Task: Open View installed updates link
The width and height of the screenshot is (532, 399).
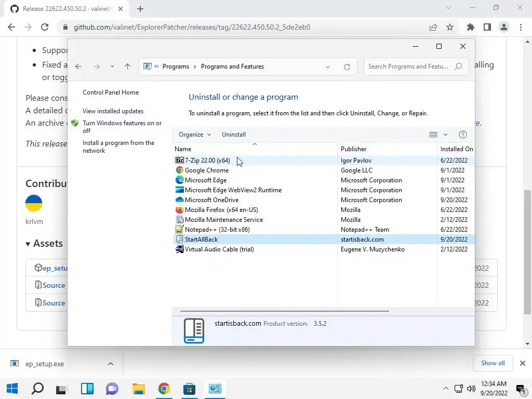Action: pos(113,111)
